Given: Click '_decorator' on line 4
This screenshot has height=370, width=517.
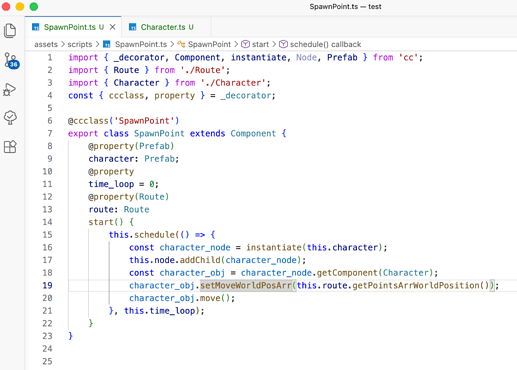Looking at the screenshot, I should click(246, 95).
